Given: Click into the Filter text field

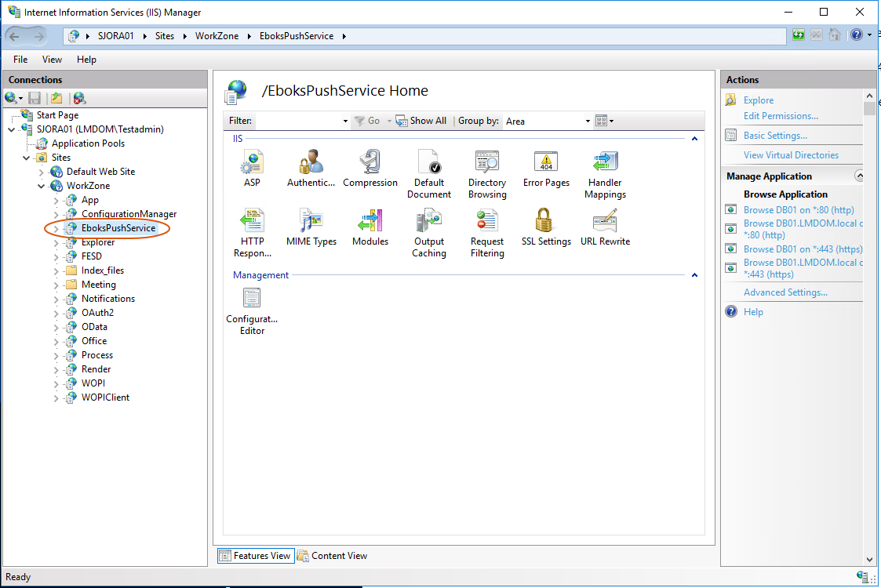Looking at the screenshot, I should [298, 121].
